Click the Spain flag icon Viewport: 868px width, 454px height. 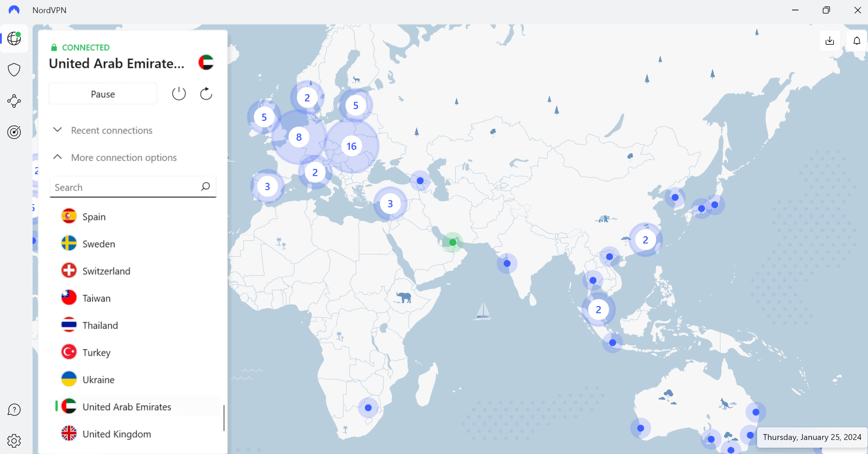coord(69,216)
